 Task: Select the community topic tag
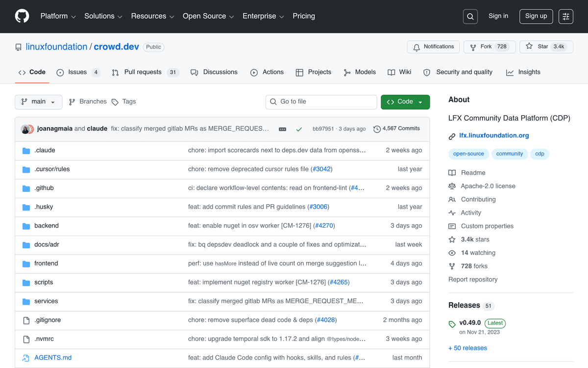tap(510, 154)
